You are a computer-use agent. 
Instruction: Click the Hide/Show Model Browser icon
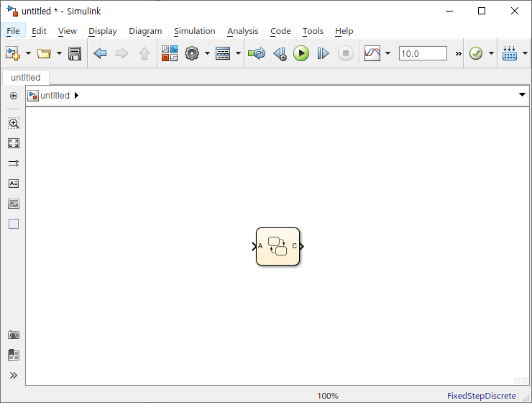pyautogui.click(x=14, y=96)
